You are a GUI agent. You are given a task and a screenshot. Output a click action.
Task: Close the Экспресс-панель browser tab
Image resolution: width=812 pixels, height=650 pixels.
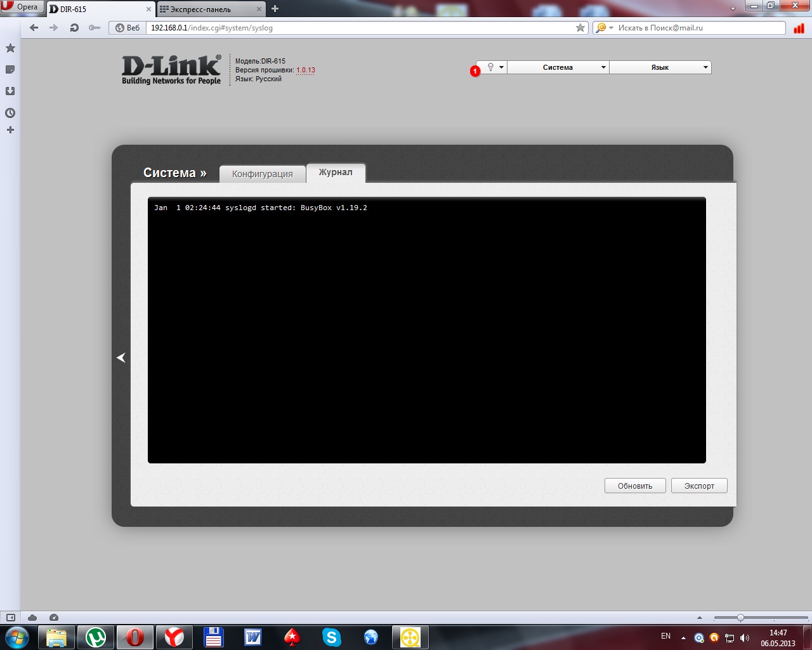pos(259,10)
